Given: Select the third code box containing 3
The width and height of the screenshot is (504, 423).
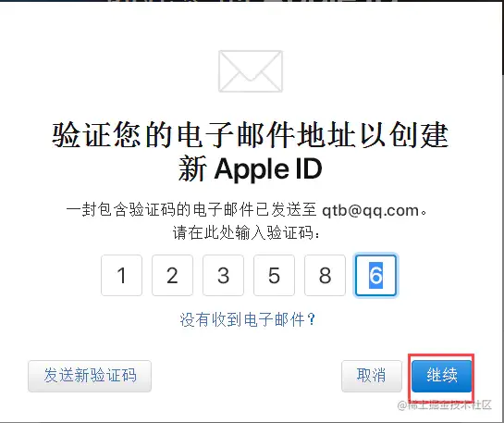Looking at the screenshot, I should pyautogui.click(x=223, y=275).
